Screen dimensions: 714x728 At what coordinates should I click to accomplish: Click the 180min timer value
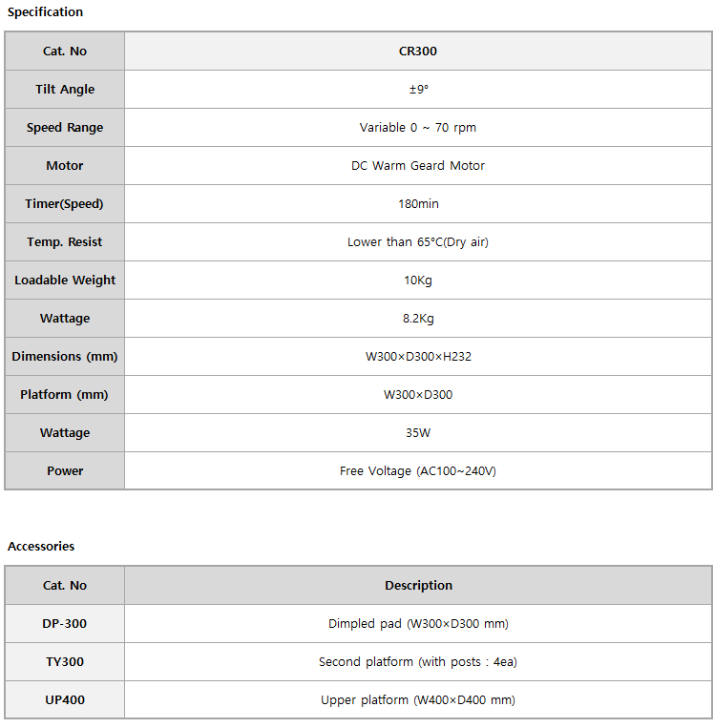pyautogui.click(x=418, y=203)
